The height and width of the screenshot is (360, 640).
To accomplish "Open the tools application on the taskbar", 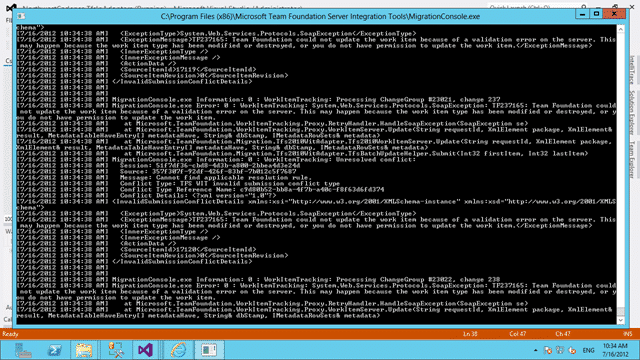I will click(116, 350).
